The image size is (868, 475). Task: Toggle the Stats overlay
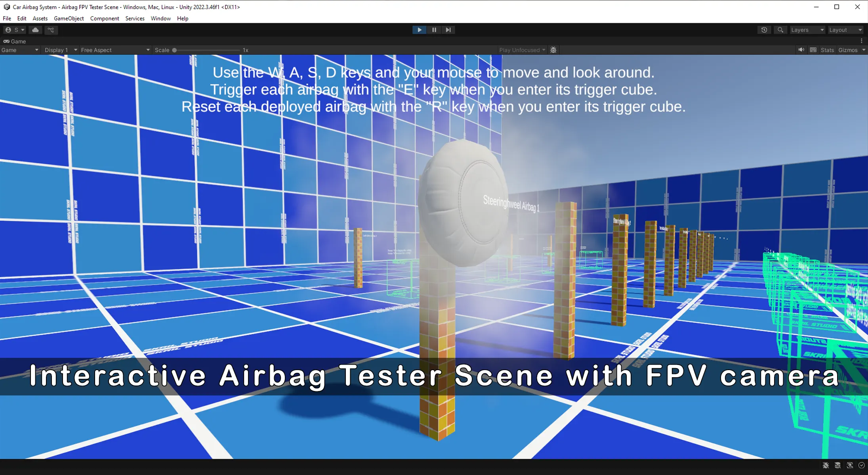pyautogui.click(x=827, y=50)
